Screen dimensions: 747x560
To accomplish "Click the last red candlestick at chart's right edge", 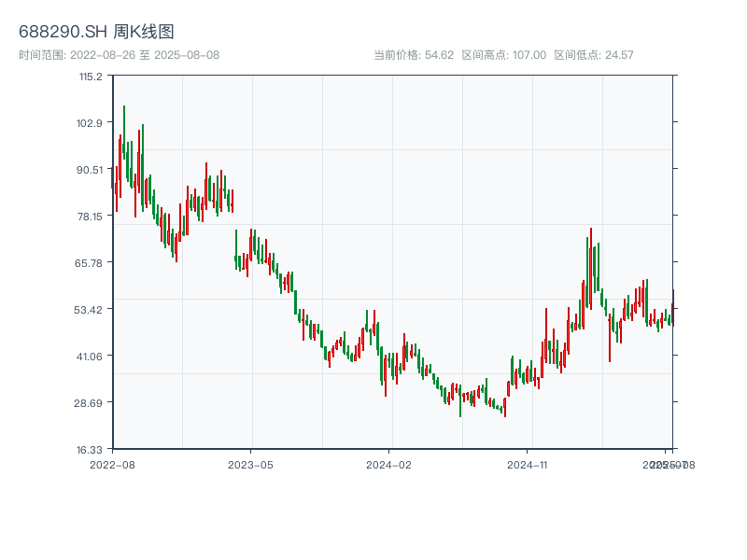I will (673, 308).
